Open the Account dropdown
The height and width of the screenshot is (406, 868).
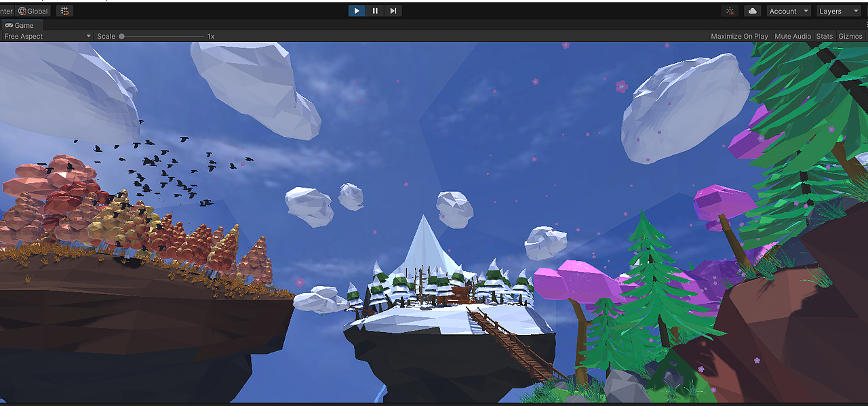[x=789, y=11]
